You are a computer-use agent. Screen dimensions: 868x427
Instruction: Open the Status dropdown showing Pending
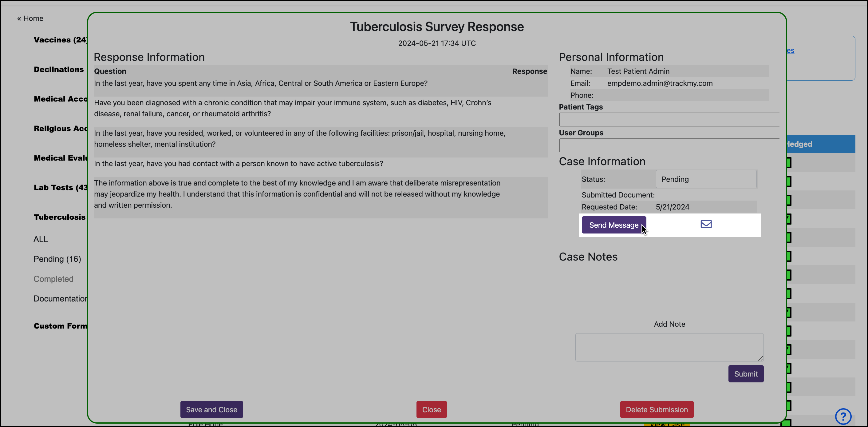(706, 179)
